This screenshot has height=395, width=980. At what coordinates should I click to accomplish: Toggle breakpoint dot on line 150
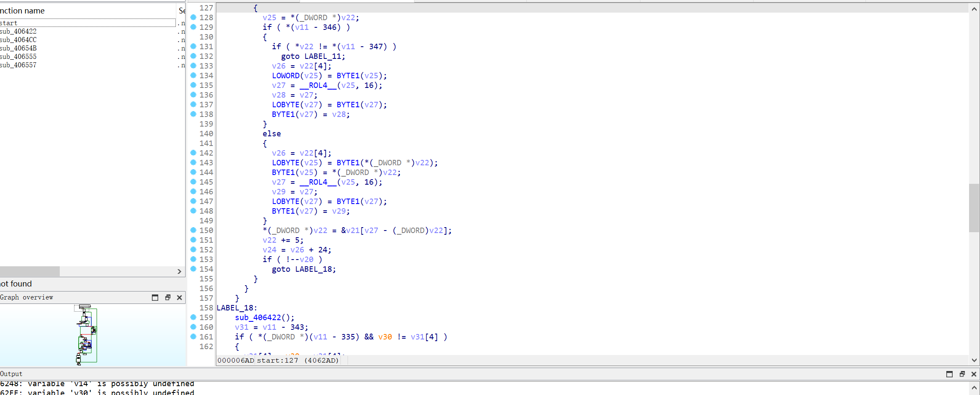point(193,230)
